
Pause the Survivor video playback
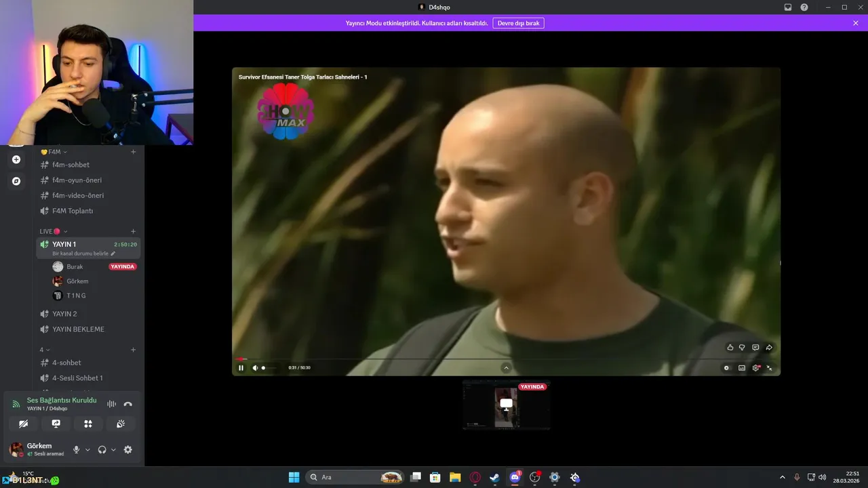[x=241, y=368]
